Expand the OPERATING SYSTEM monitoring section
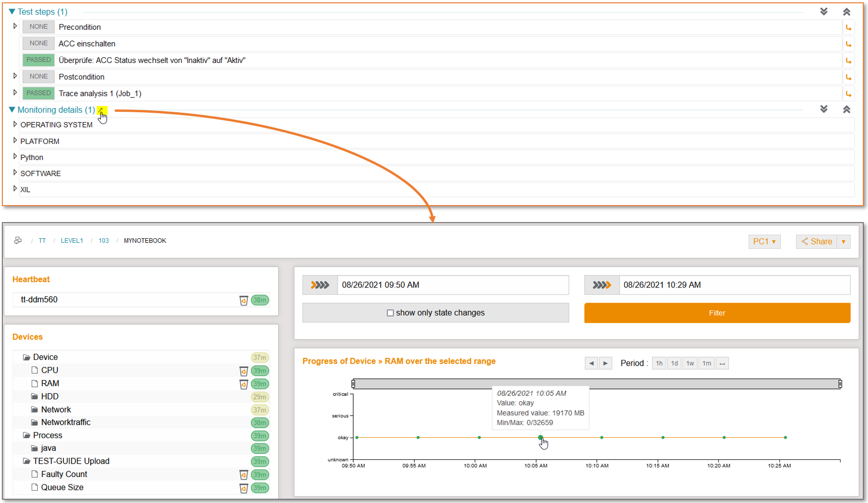Screen dimensions: 868x503 pyautogui.click(x=15, y=125)
